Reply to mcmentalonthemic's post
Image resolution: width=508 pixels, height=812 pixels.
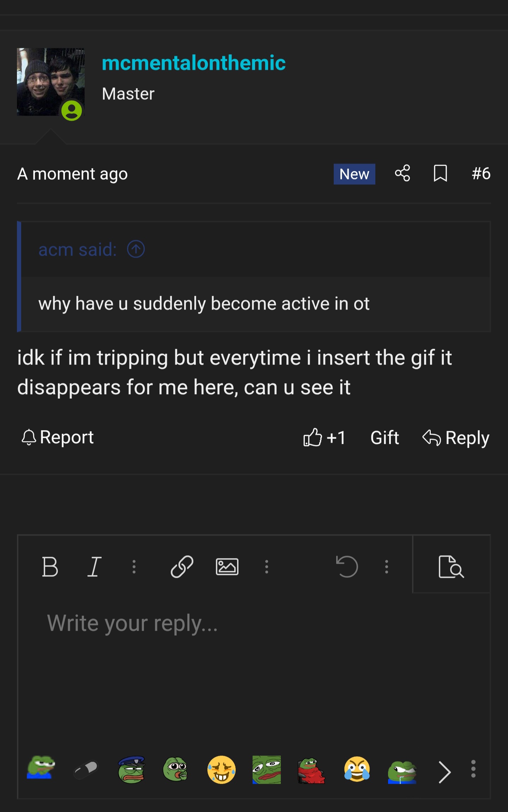(x=456, y=438)
